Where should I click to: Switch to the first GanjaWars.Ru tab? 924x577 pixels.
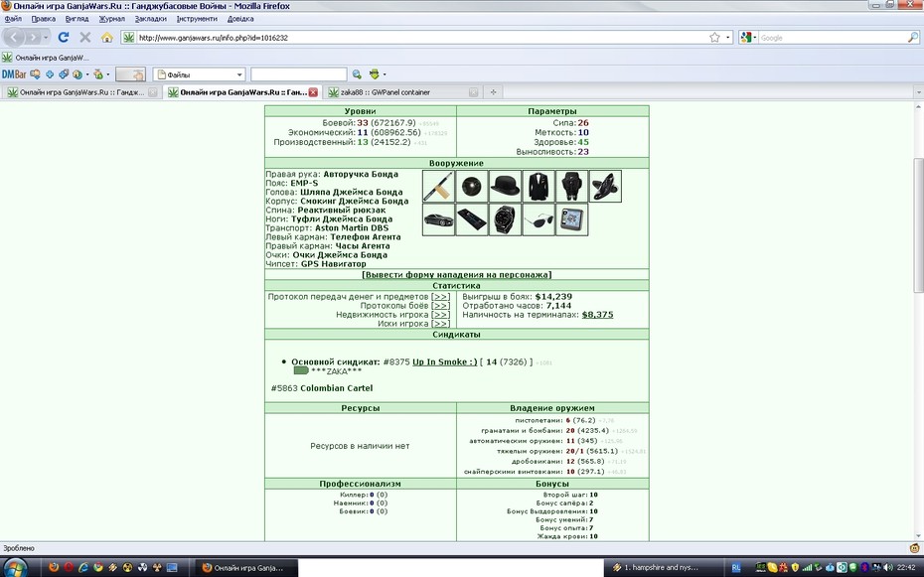(x=81, y=92)
